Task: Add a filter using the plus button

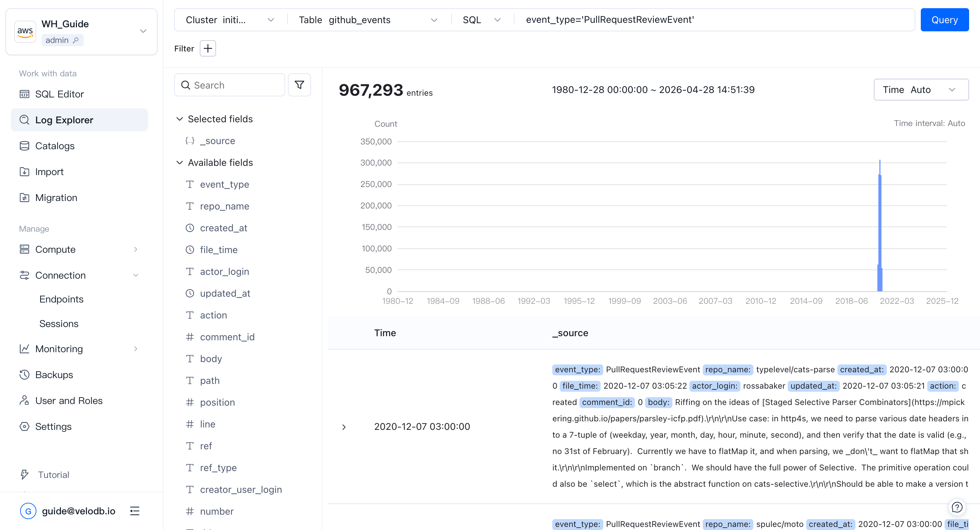Action: (x=208, y=48)
